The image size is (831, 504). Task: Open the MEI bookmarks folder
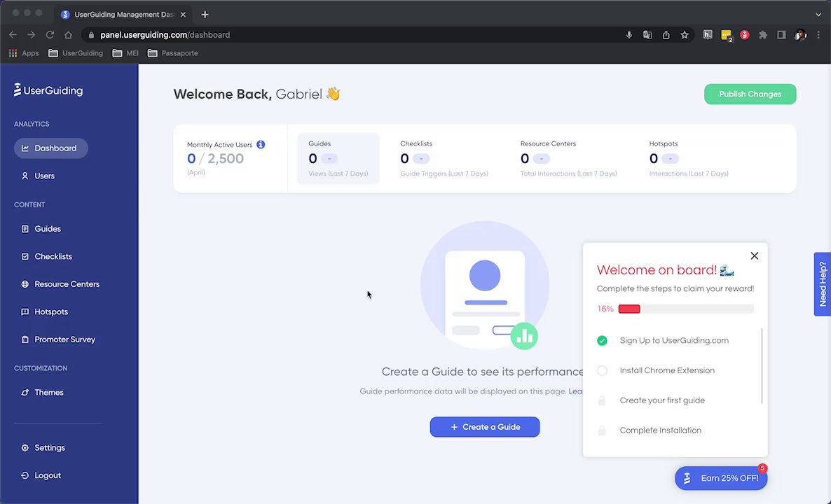click(125, 53)
